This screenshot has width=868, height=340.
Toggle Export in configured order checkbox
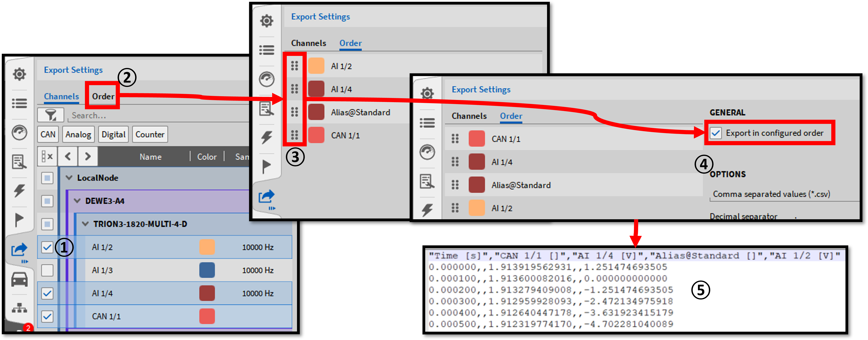(x=715, y=133)
